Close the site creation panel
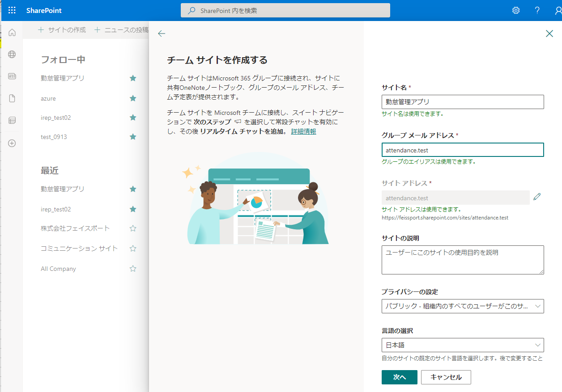This screenshot has height=392, width=562. (x=549, y=34)
